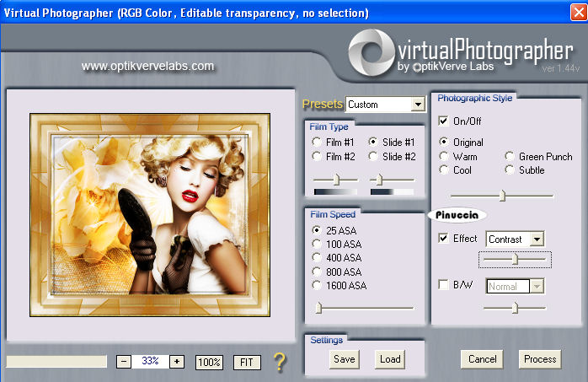
Task: Adjust the Slide slider under Slide #2
Action: [379, 180]
